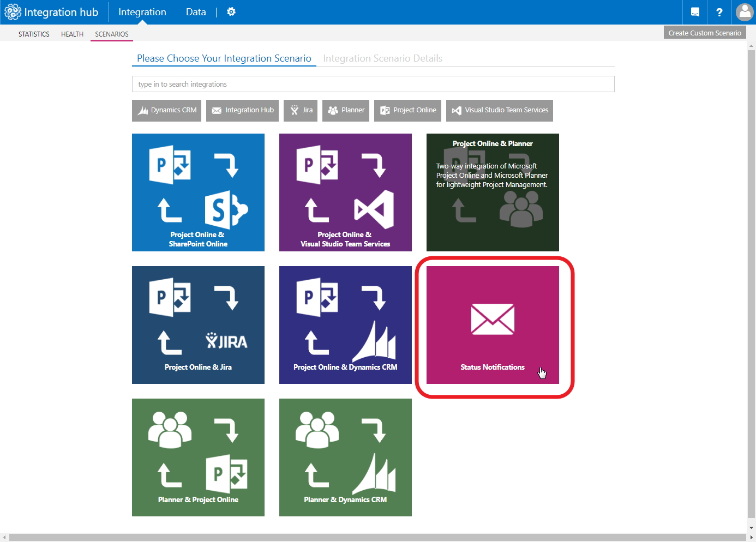Focus the search integrations input field
Viewport: 756px width, 542px height.
point(373,84)
